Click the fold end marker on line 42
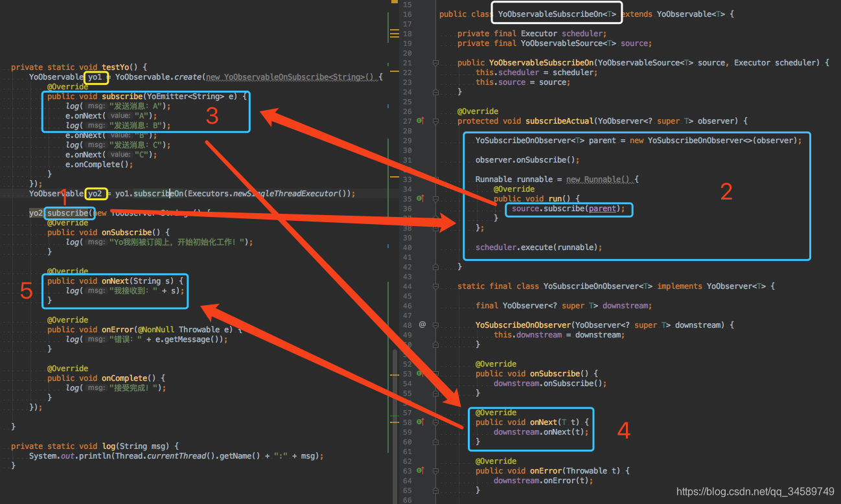The height and width of the screenshot is (504, 841). click(x=436, y=267)
